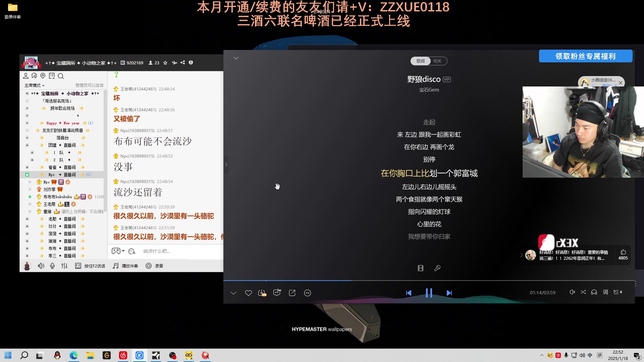Select user 王老菊 in the member list
The image size is (644, 362).
click(49, 204)
